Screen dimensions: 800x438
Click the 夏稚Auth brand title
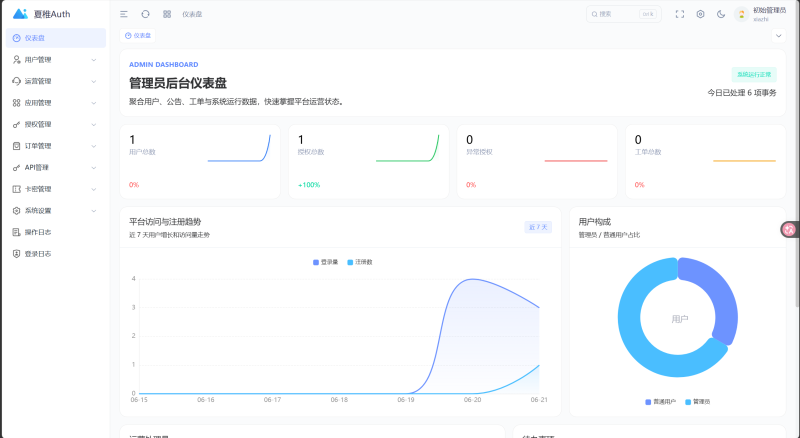coord(52,14)
